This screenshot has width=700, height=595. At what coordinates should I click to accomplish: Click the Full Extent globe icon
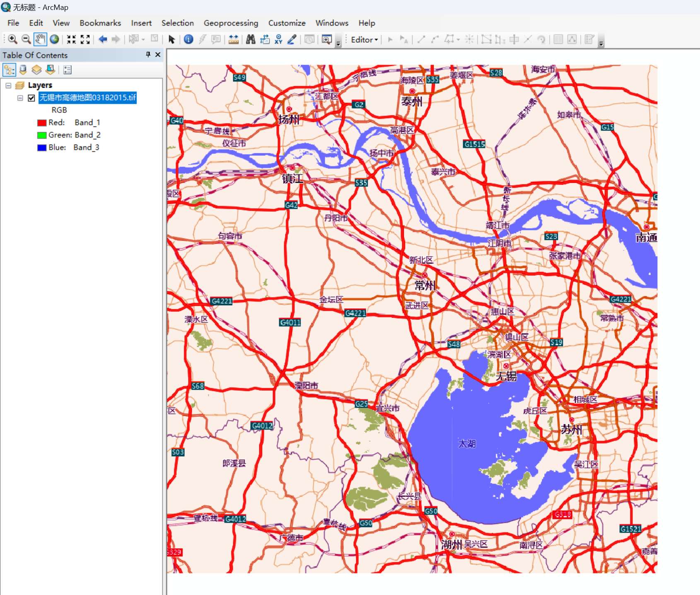pos(54,39)
